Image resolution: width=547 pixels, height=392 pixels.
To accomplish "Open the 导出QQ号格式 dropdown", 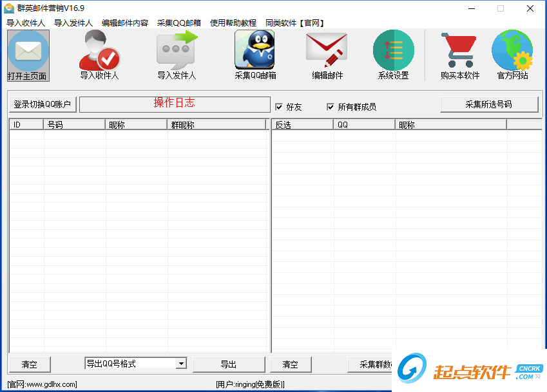I will [x=129, y=364].
